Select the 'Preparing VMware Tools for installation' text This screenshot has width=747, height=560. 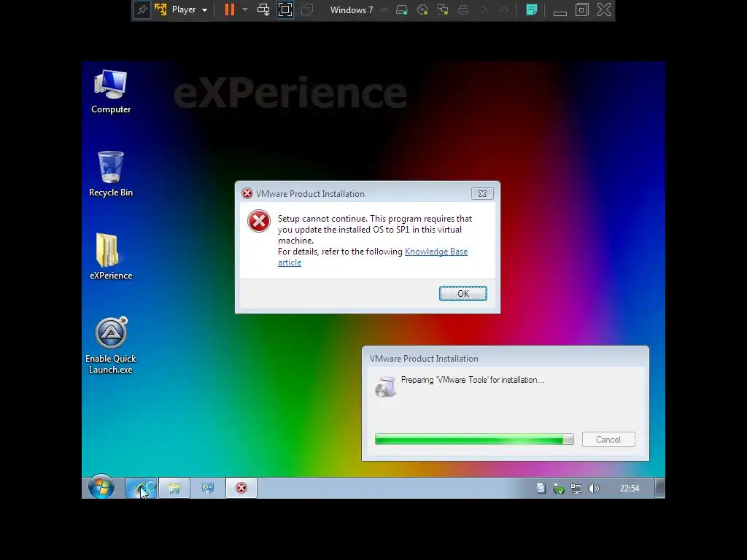[x=472, y=380]
